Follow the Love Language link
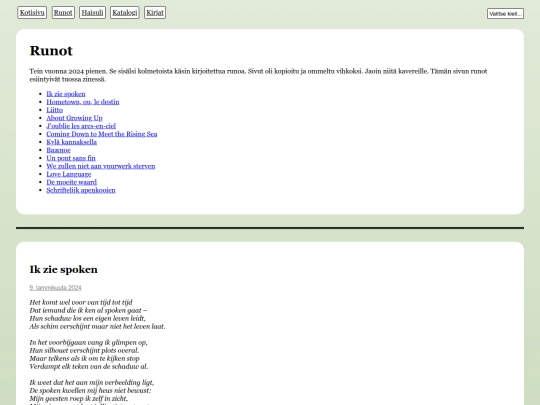The image size is (540, 405). pyautogui.click(x=69, y=174)
